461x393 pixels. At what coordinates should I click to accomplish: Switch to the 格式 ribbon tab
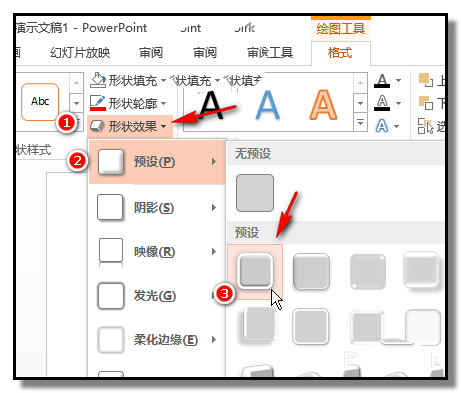pyautogui.click(x=340, y=53)
